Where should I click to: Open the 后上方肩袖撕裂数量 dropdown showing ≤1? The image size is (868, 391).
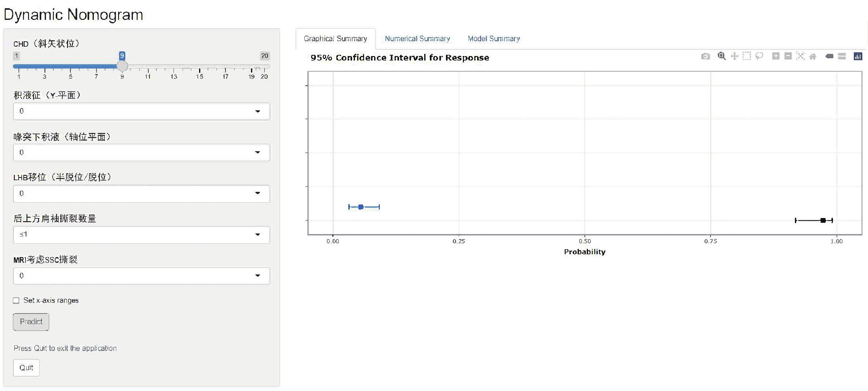(141, 235)
